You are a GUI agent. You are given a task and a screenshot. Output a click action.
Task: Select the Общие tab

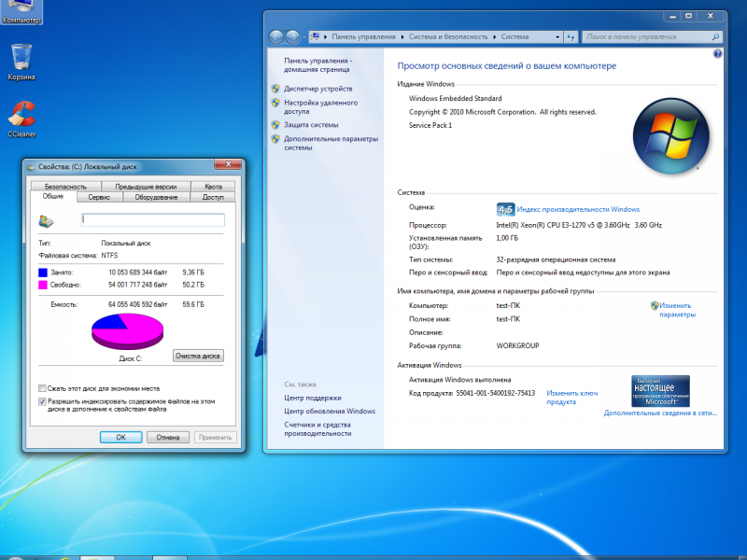(x=53, y=196)
